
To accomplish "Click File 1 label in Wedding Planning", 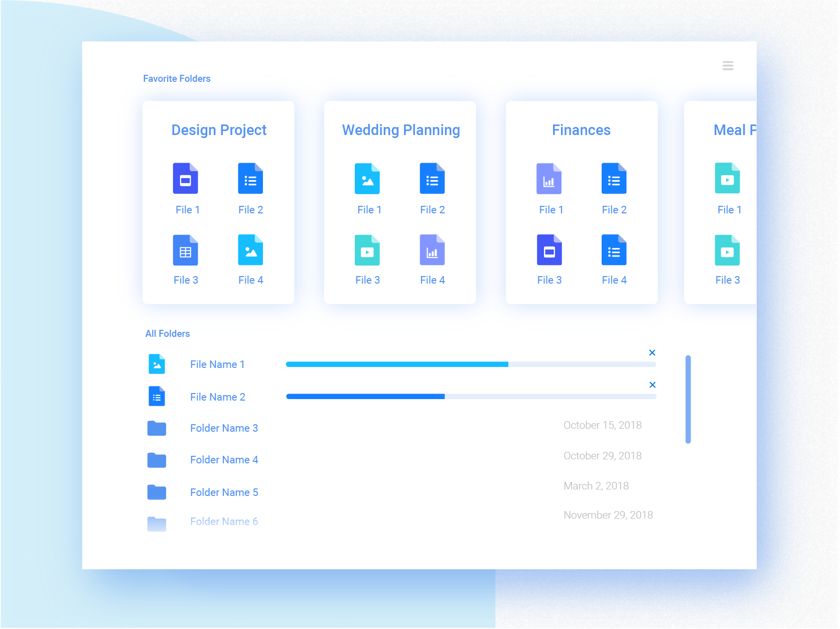I will point(369,210).
